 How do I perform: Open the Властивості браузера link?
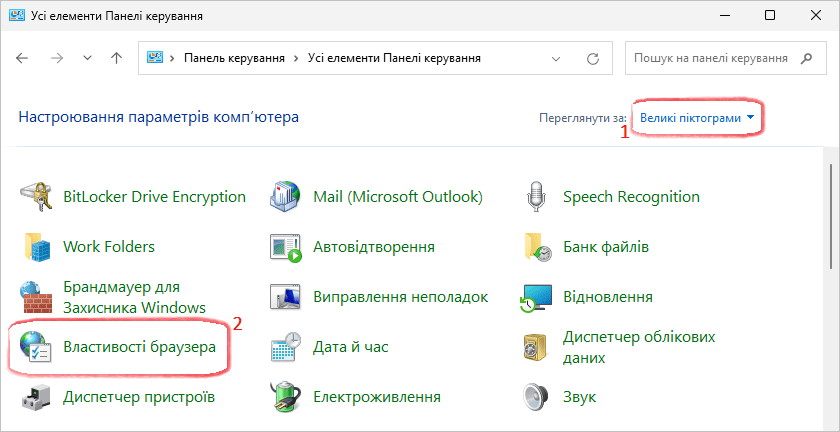tap(139, 347)
